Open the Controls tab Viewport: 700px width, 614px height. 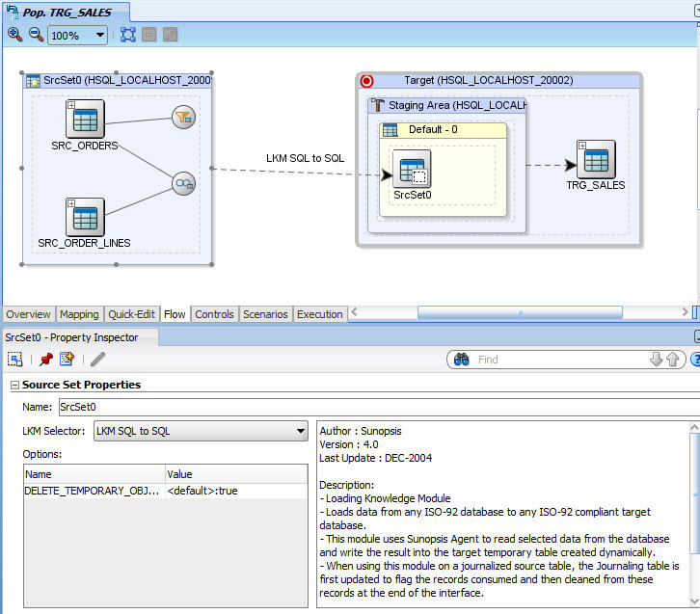pos(214,314)
